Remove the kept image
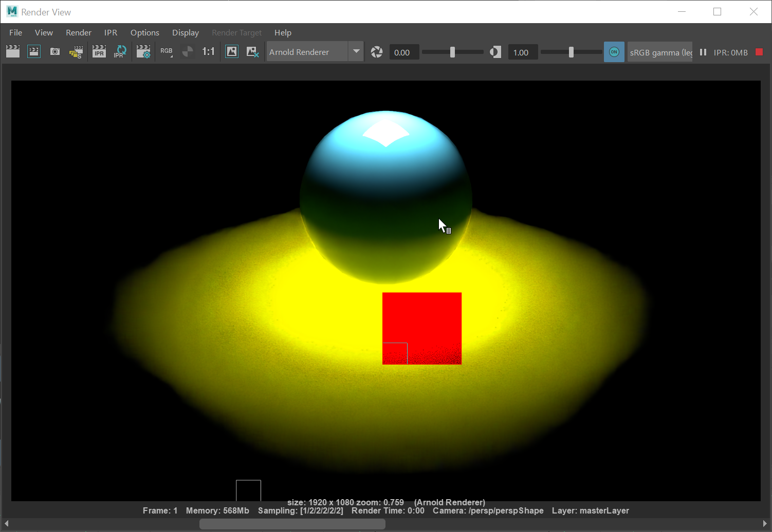The image size is (772, 532). click(x=252, y=51)
